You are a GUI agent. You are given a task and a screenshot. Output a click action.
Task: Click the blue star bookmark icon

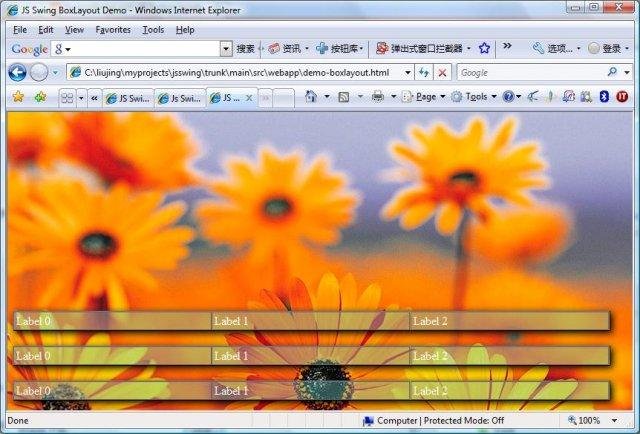coord(484,49)
